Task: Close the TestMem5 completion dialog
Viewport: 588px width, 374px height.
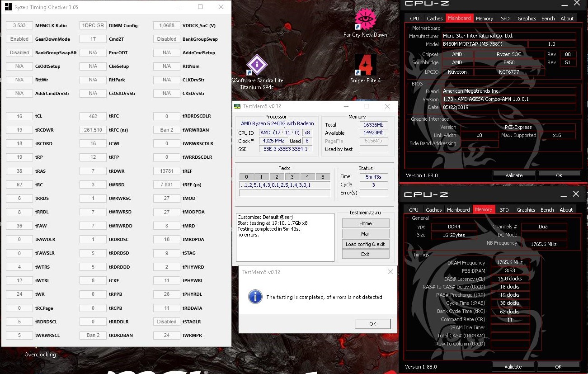Action: [x=390, y=272]
